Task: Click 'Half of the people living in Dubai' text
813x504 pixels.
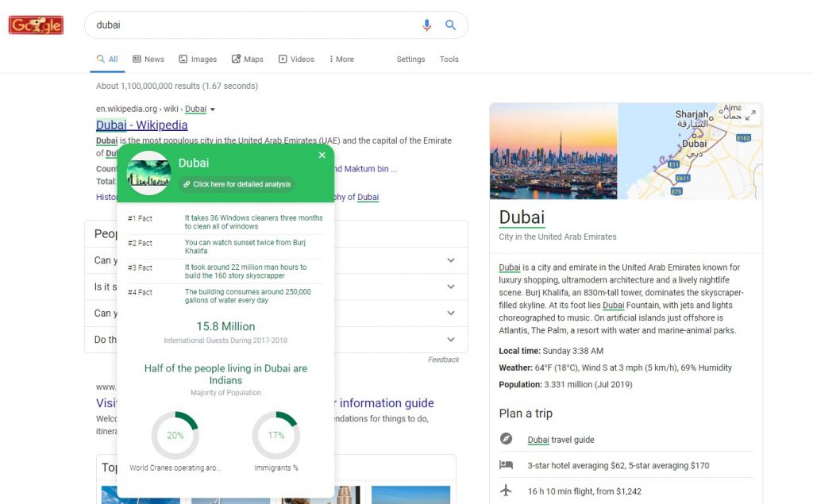Action: (225, 375)
